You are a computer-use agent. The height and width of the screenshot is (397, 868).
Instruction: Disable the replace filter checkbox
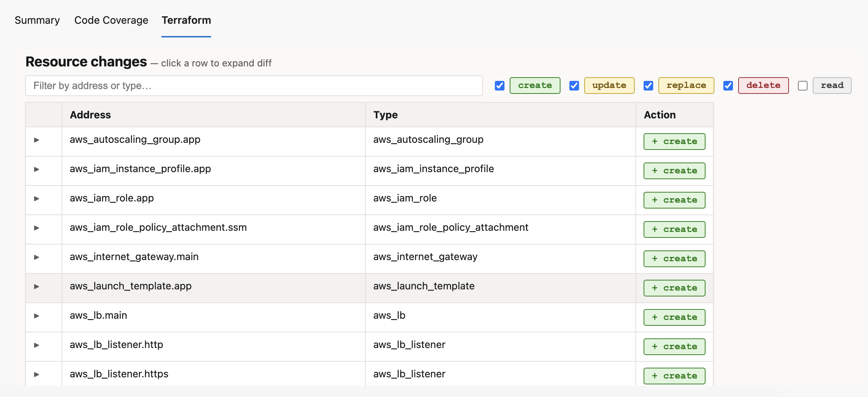(x=648, y=86)
